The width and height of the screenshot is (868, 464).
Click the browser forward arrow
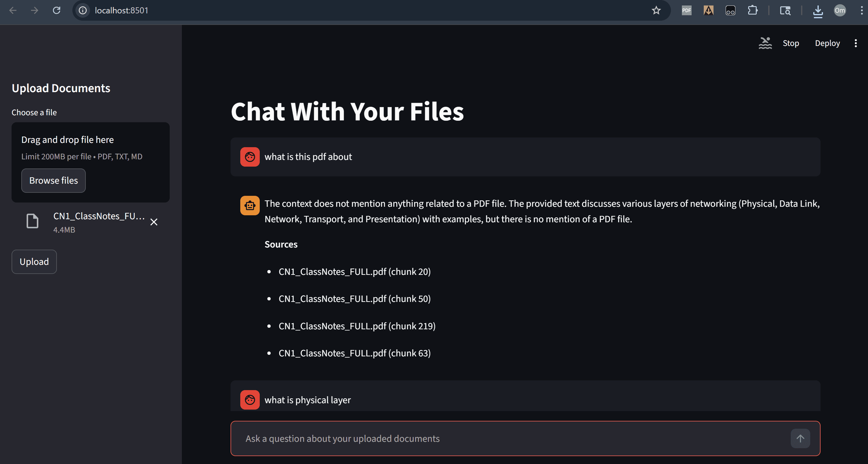pyautogui.click(x=34, y=10)
